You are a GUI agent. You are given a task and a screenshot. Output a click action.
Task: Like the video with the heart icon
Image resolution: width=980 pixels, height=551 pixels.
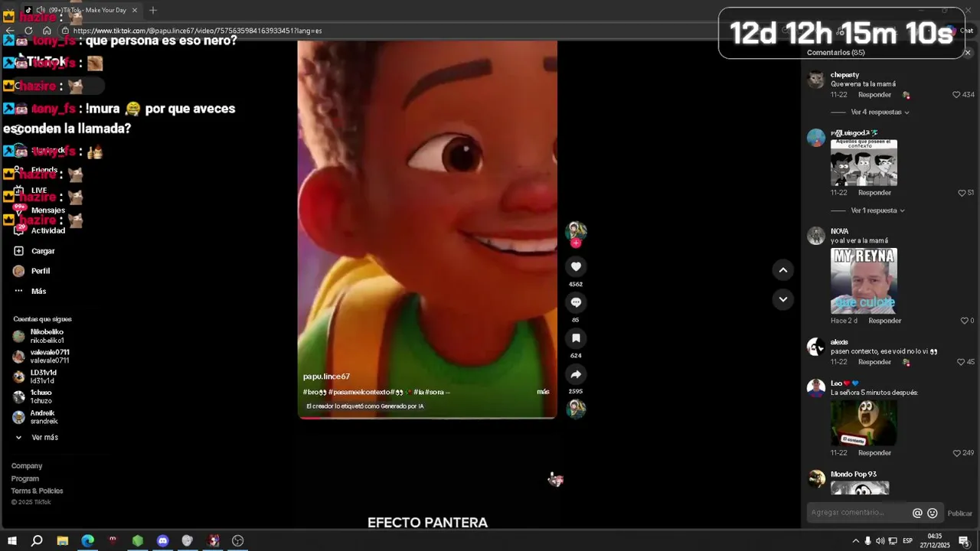pyautogui.click(x=576, y=266)
